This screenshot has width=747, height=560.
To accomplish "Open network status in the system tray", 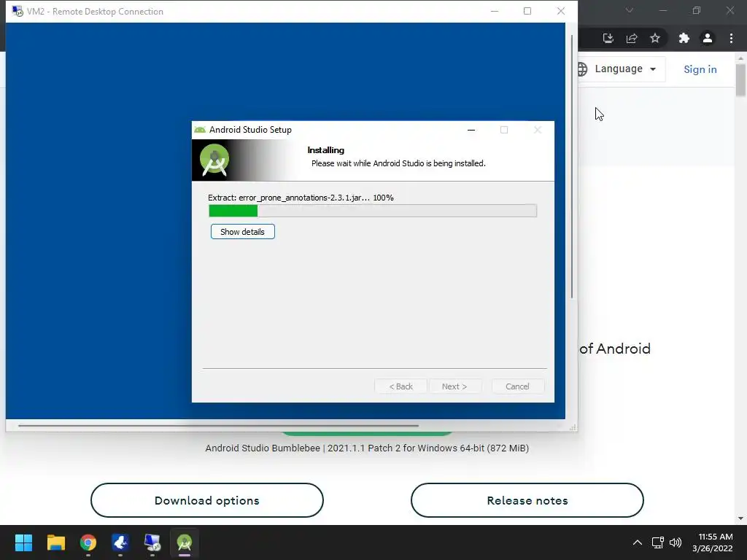I will [x=658, y=542].
